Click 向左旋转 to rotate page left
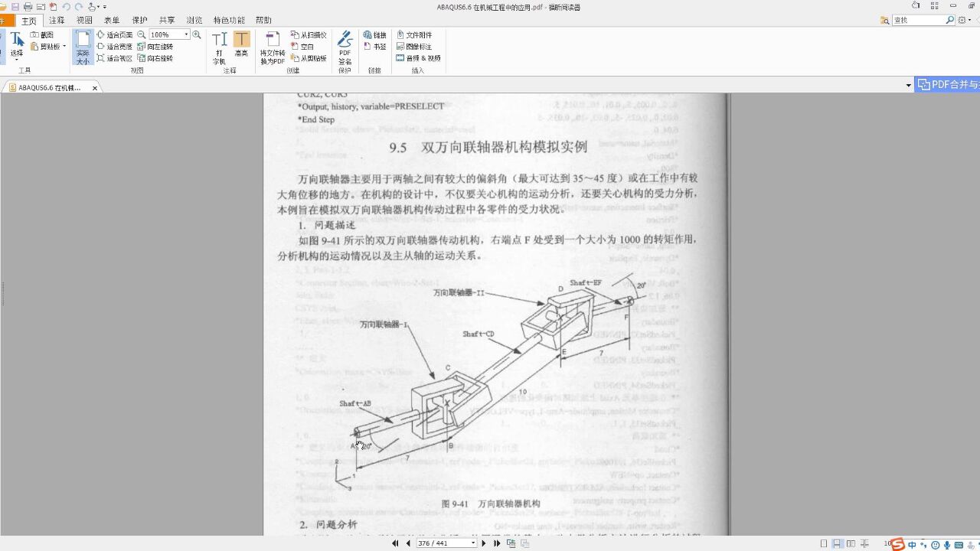Image resolution: width=980 pixels, height=551 pixels. point(161,44)
